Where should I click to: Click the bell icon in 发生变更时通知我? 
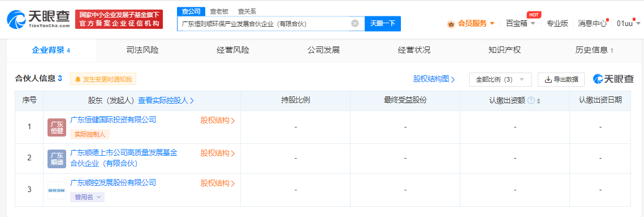[x=77, y=79]
